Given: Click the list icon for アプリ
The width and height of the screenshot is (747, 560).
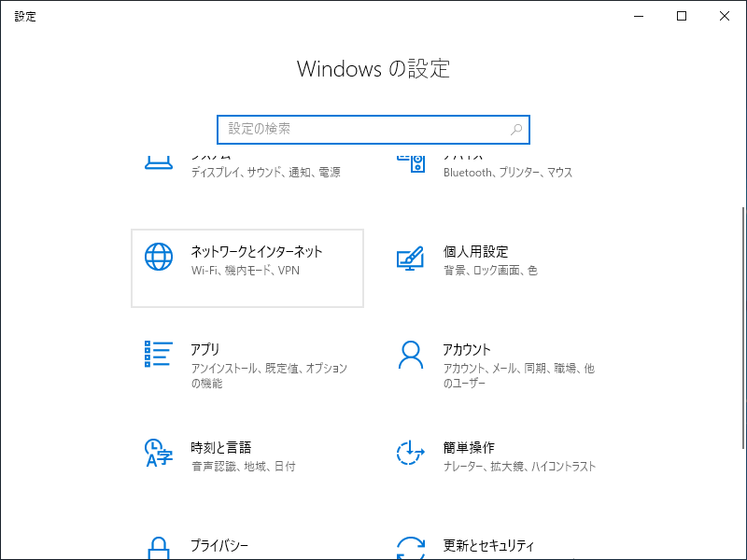Looking at the screenshot, I should pos(159,354).
